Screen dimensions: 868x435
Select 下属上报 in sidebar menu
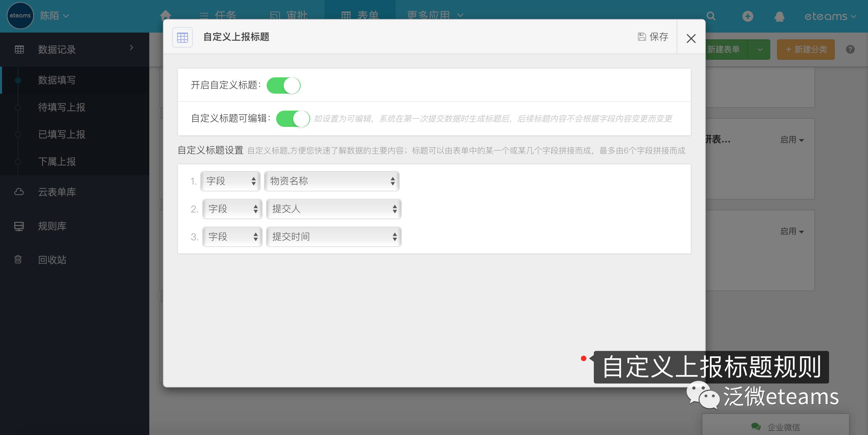coord(57,162)
